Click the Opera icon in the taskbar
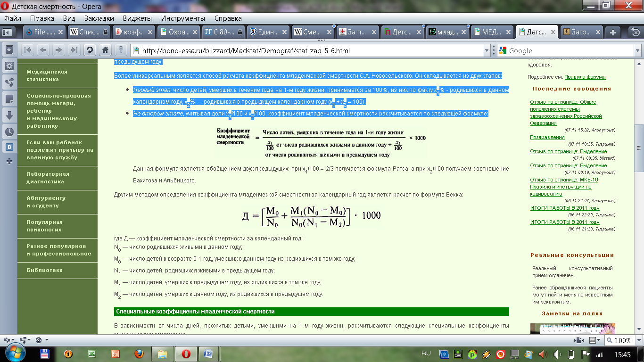 [186, 353]
